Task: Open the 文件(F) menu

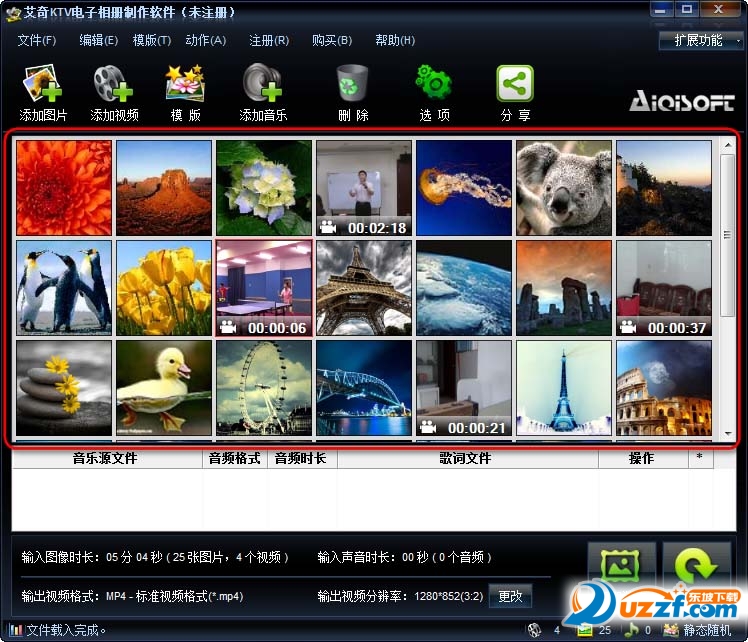Action: click(x=37, y=41)
